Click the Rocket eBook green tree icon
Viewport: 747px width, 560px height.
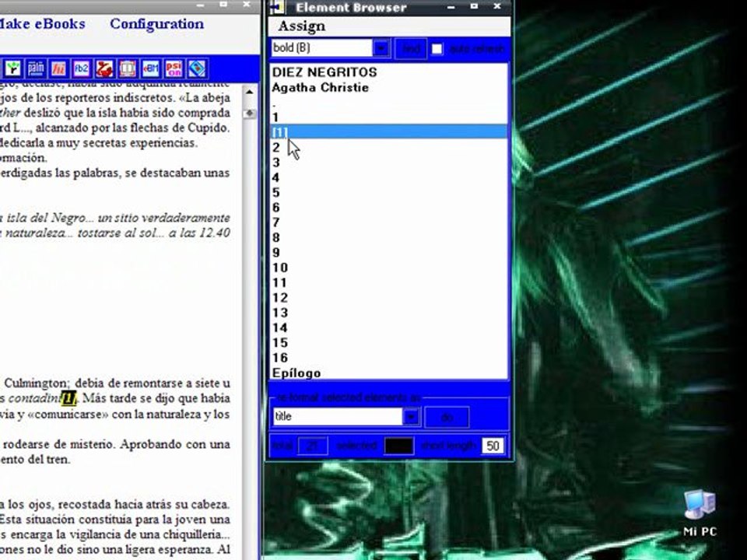pyautogui.click(x=13, y=69)
